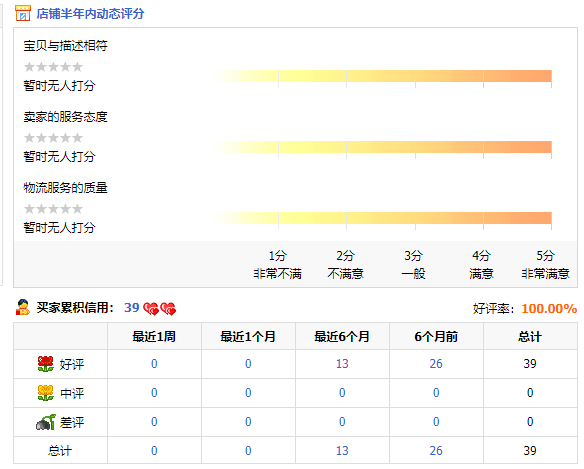
Task: Click the gray stars under 卖家的服务态度
Action: click(x=53, y=138)
